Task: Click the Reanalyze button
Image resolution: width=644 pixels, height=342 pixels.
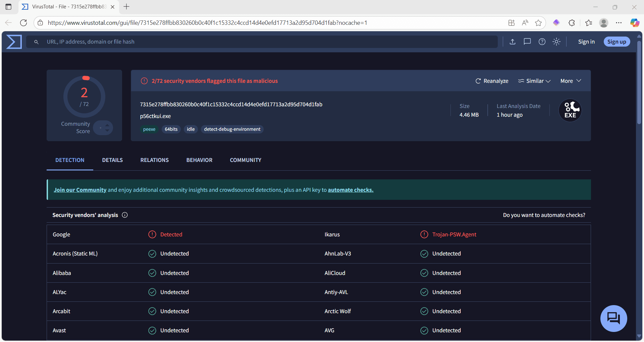Action: click(492, 81)
